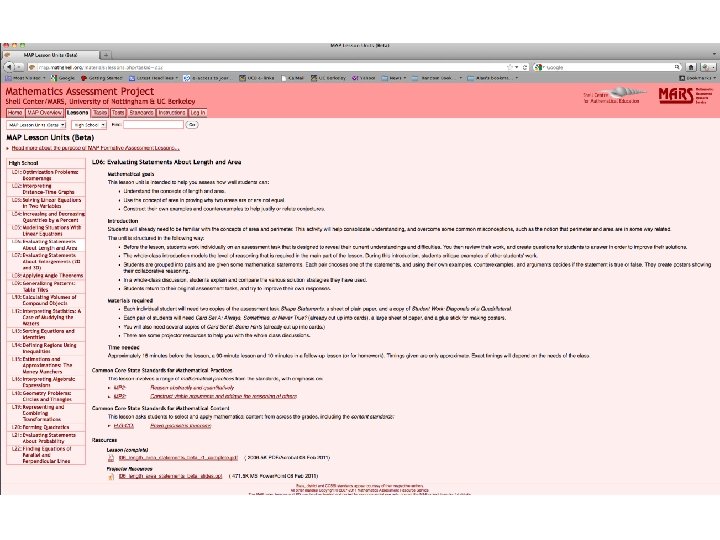Open the Tasks tab
This screenshot has height=540, width=720.
pyautogui.click(x=100, y=112)
